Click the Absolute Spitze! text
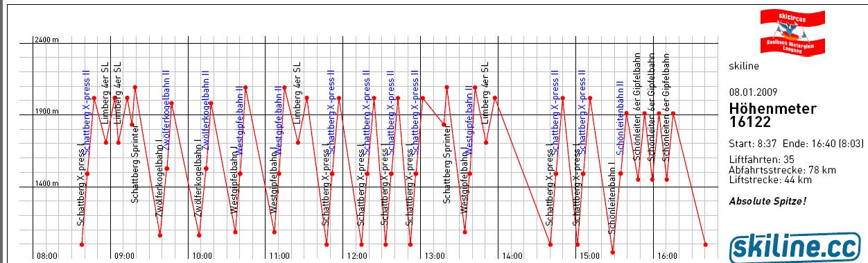The image size is (868, 263). pyautogui.click(x=767, y=201)
